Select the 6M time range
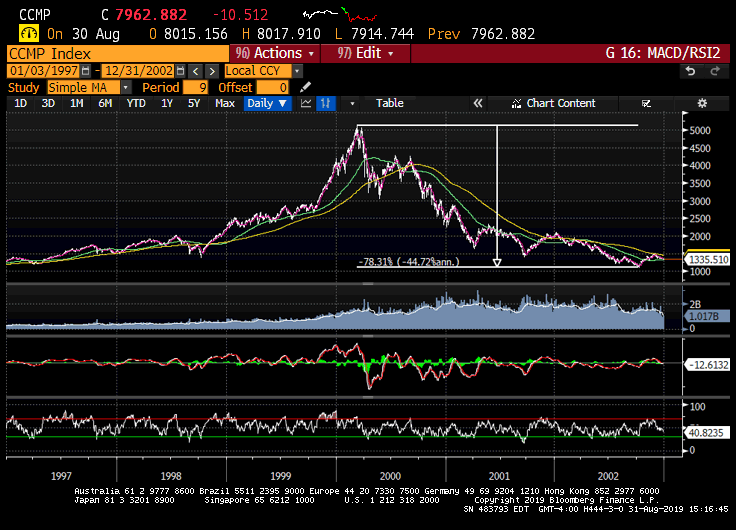Screen dimensions: 736x530 pos(105,103)
